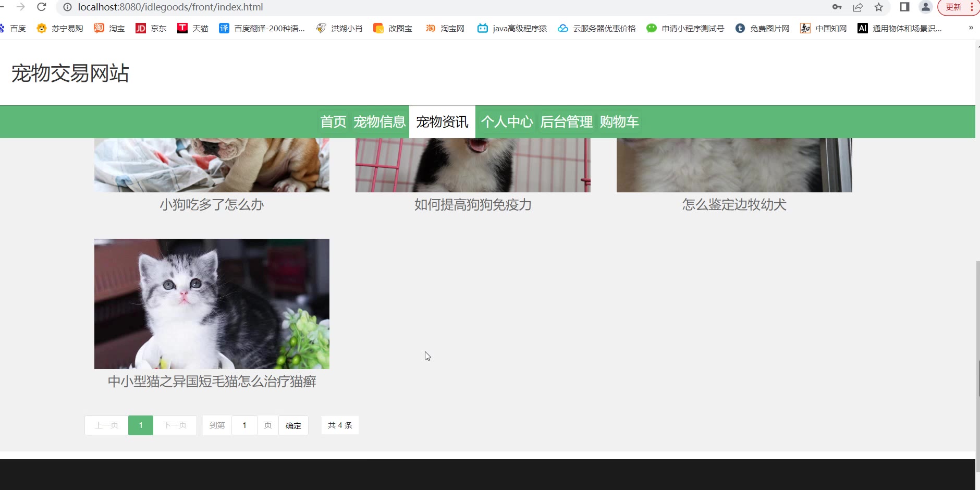
Task: Open the 京东 JD bookmark icon
Action: pyautogui.click(x=141, y=28)
